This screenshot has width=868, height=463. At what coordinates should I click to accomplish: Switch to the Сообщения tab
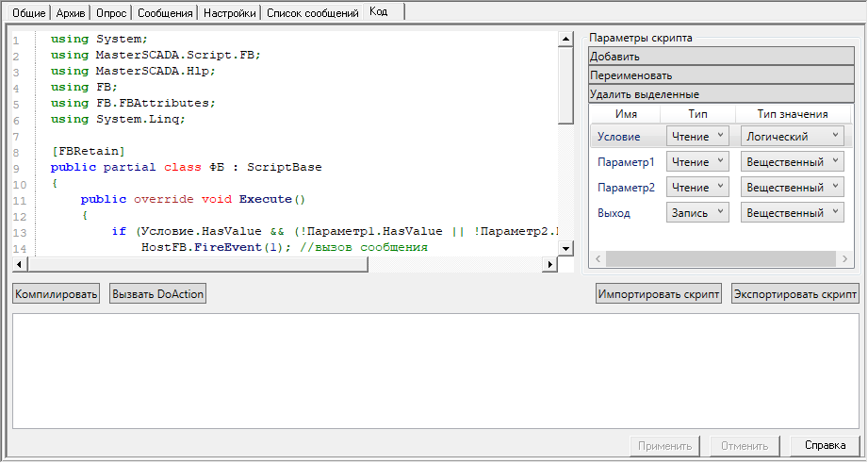tap(165, 13)
